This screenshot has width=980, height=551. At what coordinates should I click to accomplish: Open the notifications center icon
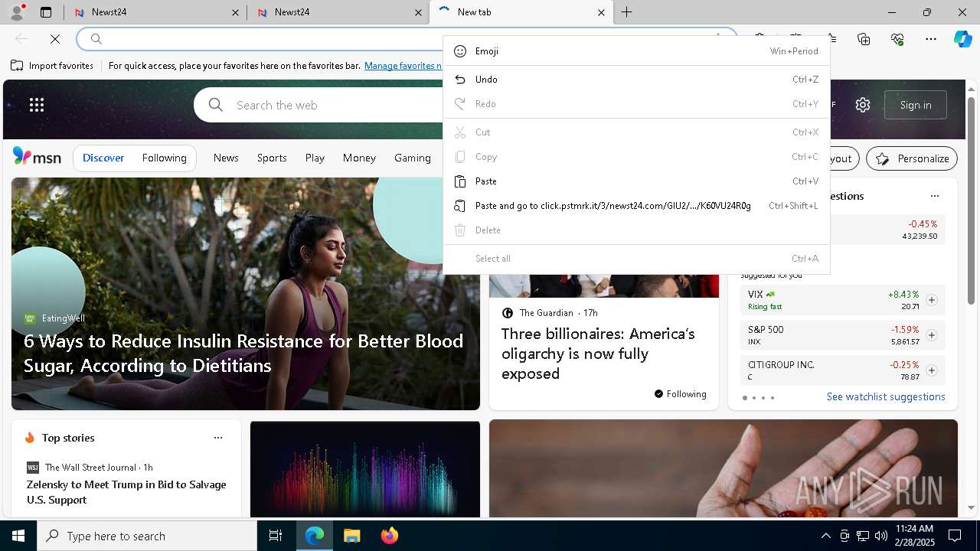pyautogui.click(x=955, y=536)
